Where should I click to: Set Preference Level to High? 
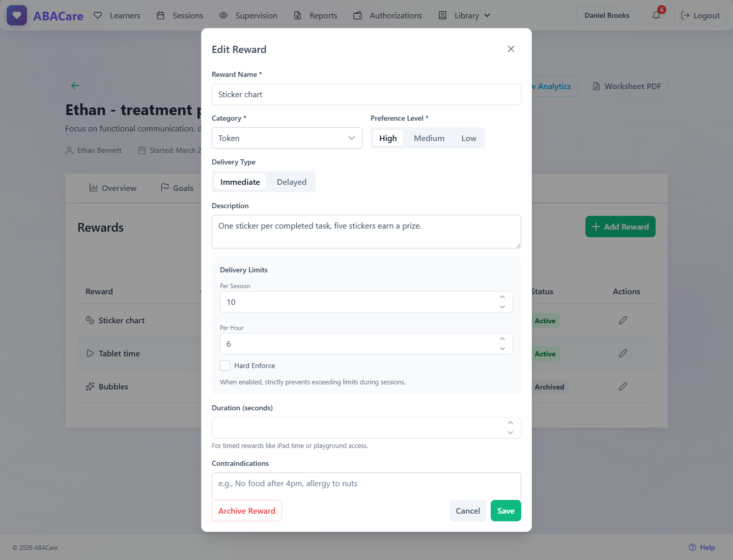[388, 138]
